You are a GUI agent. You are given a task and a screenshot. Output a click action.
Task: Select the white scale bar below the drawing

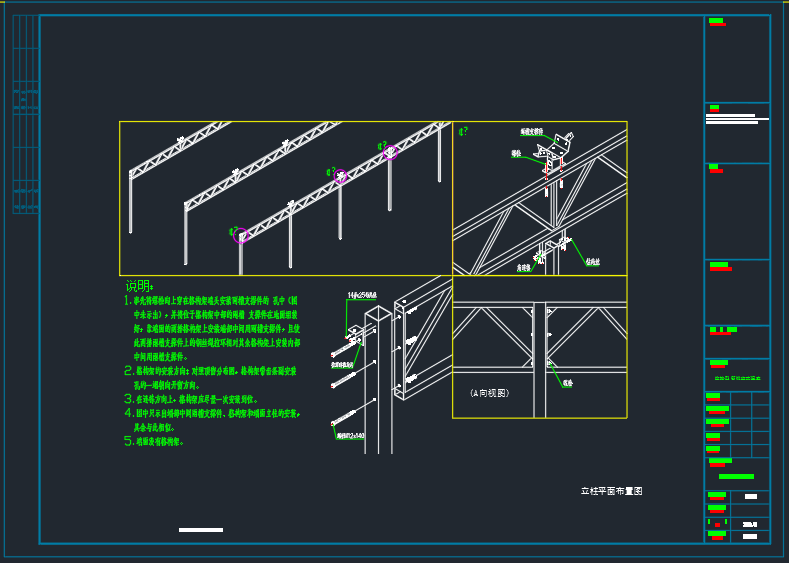pyautogui.click(x=200, y=529)
